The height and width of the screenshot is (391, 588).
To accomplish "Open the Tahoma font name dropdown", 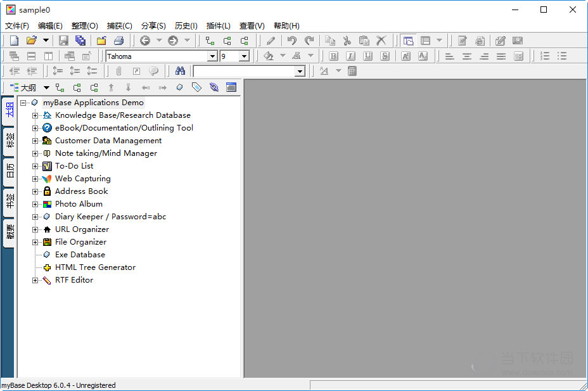I will (x=213, y=56).
